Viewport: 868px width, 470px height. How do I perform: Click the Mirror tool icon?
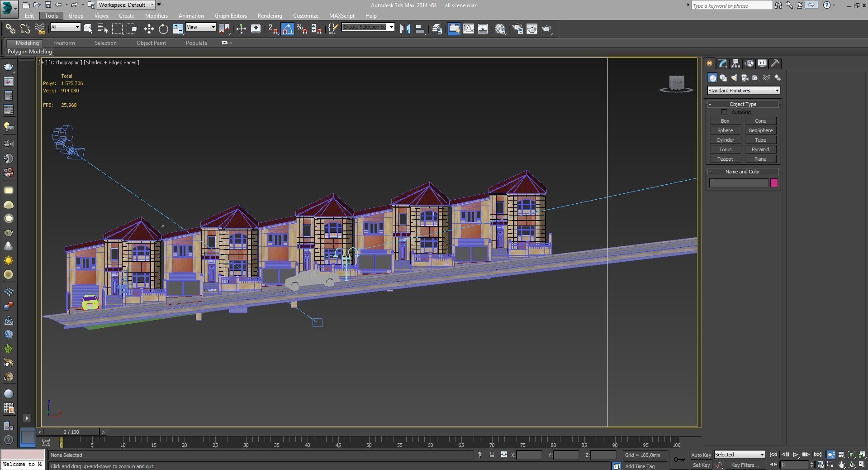[405, 29]
